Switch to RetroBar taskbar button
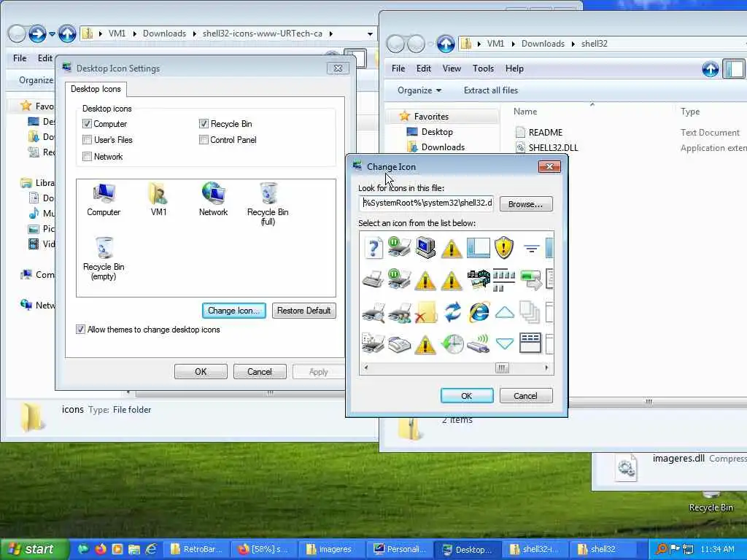This screenshot has height=560, width=747. tap(197, 550)
